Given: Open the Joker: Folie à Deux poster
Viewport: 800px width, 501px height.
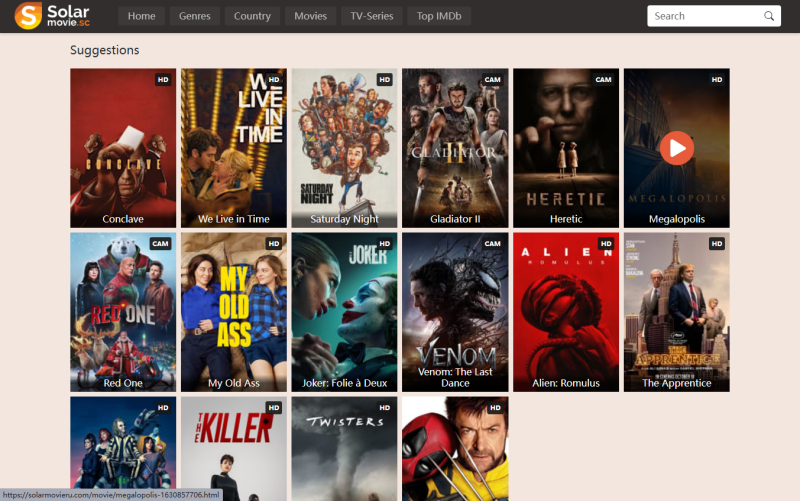Looking at the screenshot, I should 344,312.
